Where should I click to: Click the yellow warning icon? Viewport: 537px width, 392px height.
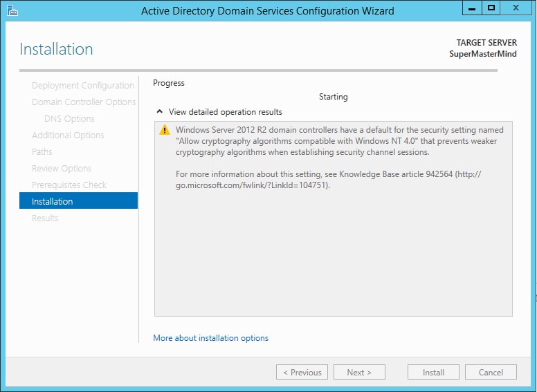(165, 130)
